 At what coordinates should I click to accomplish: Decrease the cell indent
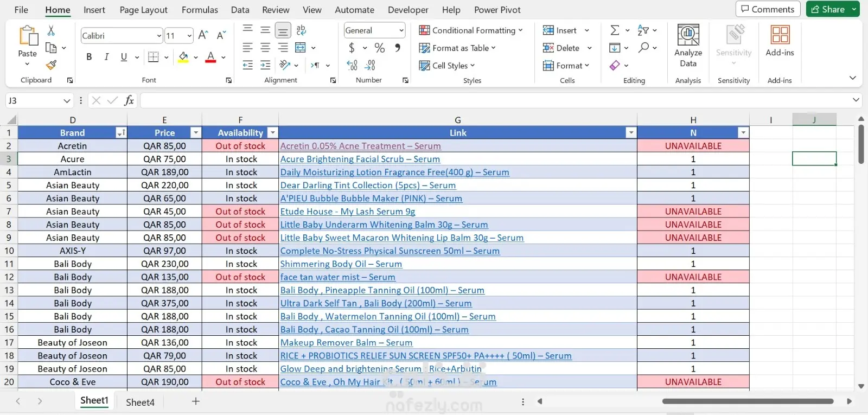(x=248, y=65)
